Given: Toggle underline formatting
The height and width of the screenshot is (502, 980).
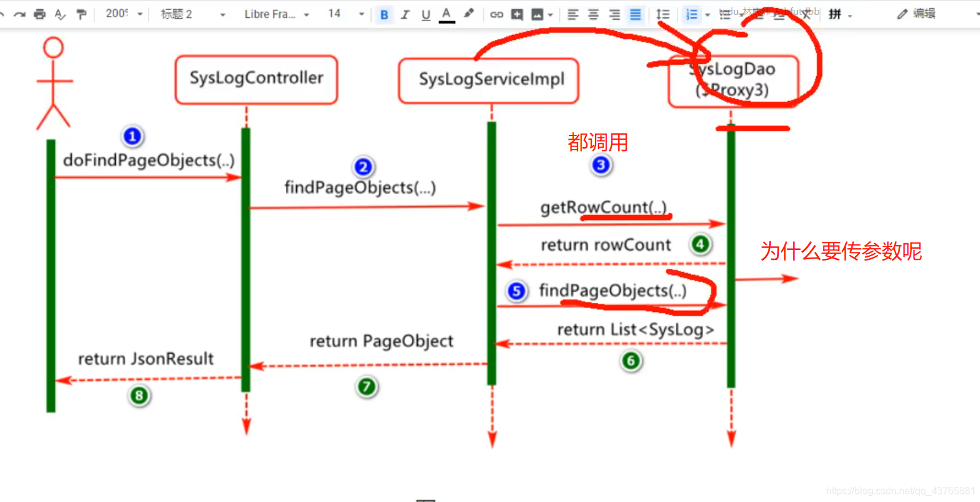Looking at the screenshot, I should pos(426,14).
